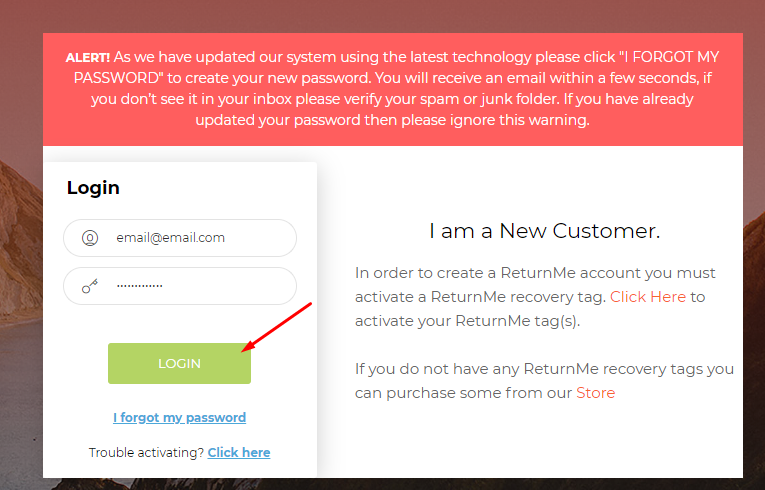
Task: Click the "Login" heading on the card
Action: pyautogui.click(x=93, y=188)
